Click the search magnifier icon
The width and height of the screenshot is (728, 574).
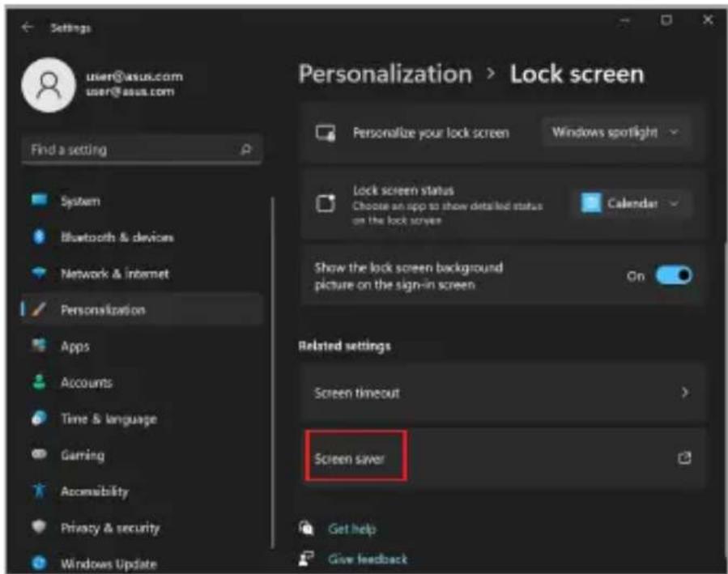pyautogui.click(x=245, y=150)
